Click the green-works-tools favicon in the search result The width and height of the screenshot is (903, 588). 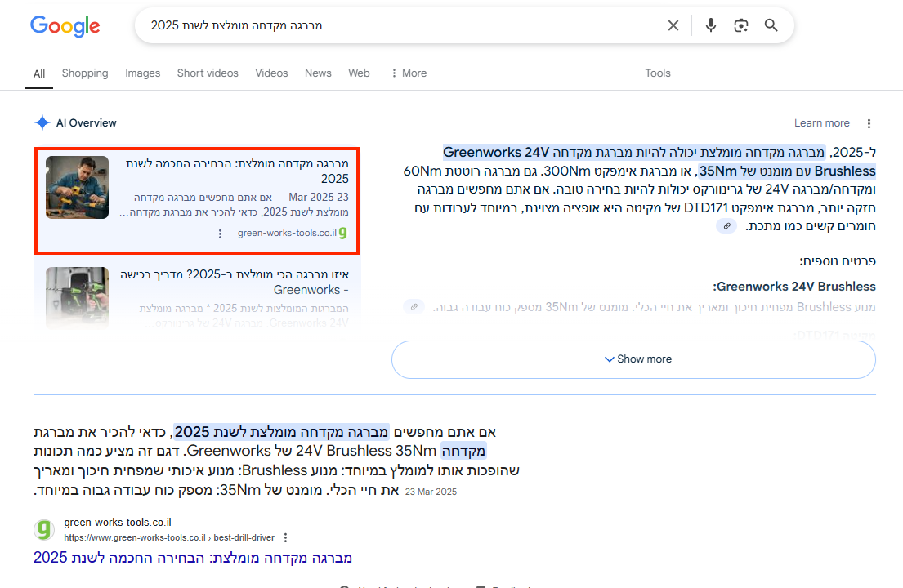coord(44,529)
